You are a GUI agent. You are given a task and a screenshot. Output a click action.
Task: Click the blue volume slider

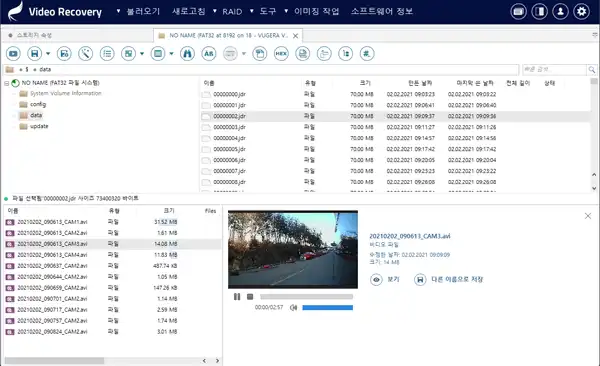click(x=328, y=307)
